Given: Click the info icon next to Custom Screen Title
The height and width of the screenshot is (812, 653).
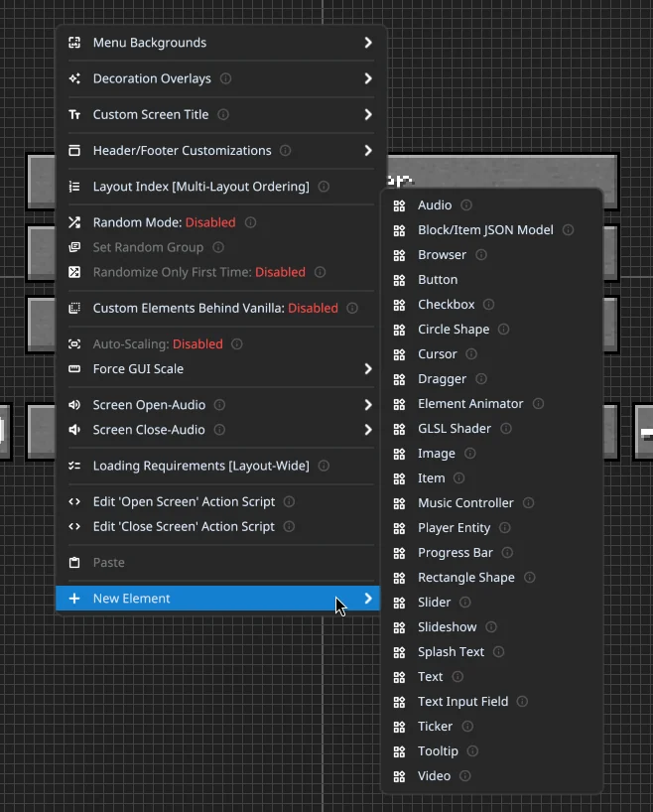Looking at the screenshot, I should [223, 114].
